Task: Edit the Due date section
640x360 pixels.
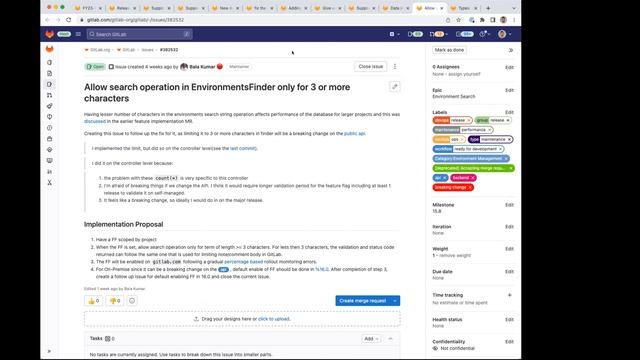Action: tap(509, 271)
